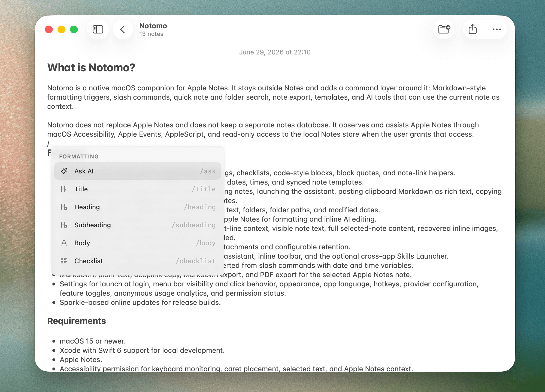Click the /body command shortcut text
This screenshot has height=392, width=545.
click(x=206, y=243)
